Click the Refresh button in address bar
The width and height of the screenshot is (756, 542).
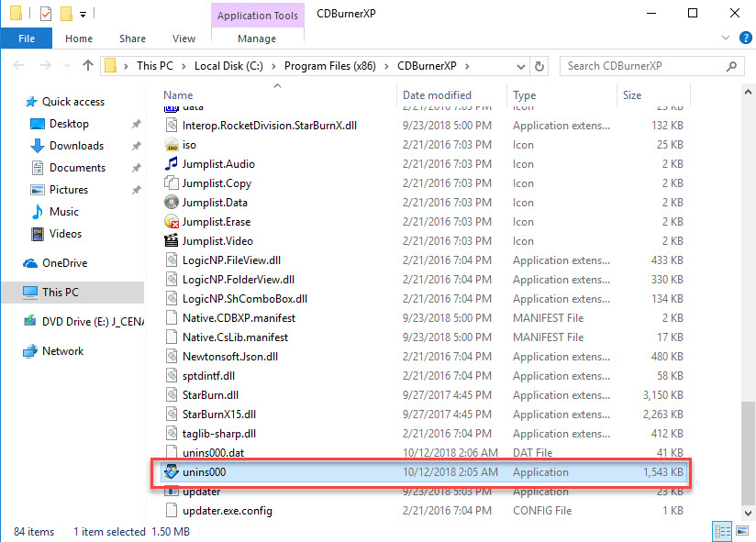click(x=539, y=66)
